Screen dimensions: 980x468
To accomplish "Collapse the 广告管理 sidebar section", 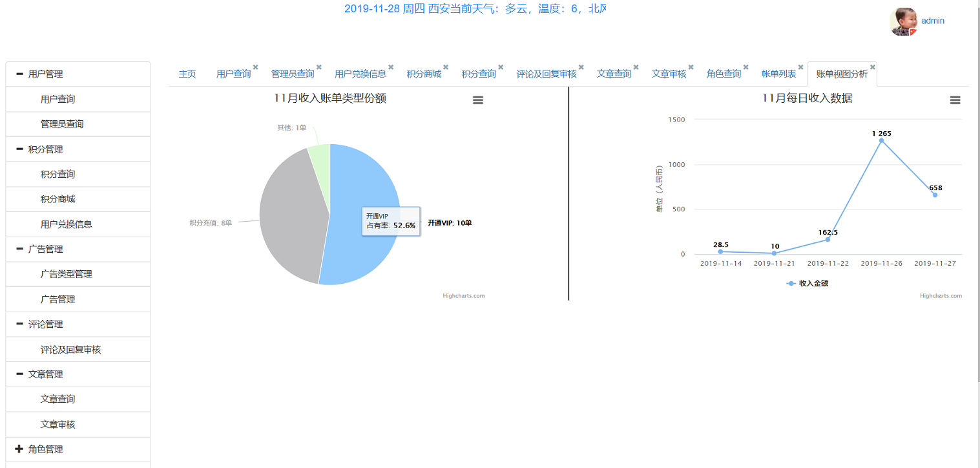I will pyautogui.click(x=19, y=249).
